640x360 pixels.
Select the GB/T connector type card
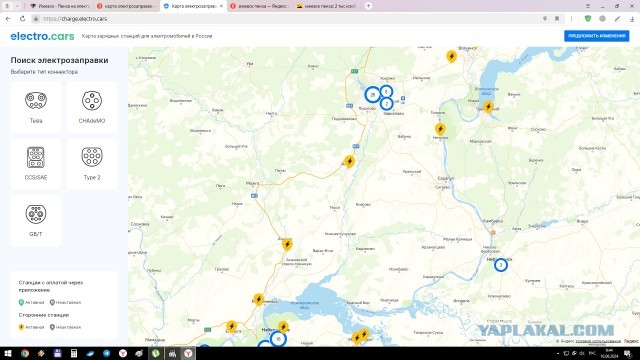[x=36, y=221]
